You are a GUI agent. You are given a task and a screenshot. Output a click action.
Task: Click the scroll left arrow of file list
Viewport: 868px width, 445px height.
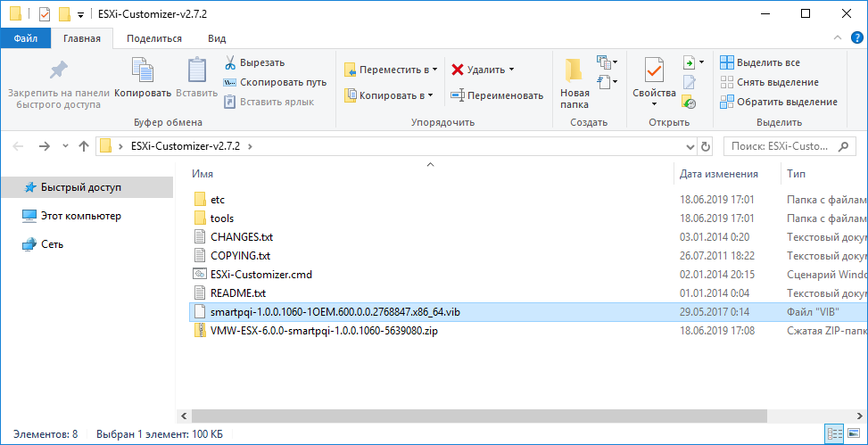click(184, 415)
